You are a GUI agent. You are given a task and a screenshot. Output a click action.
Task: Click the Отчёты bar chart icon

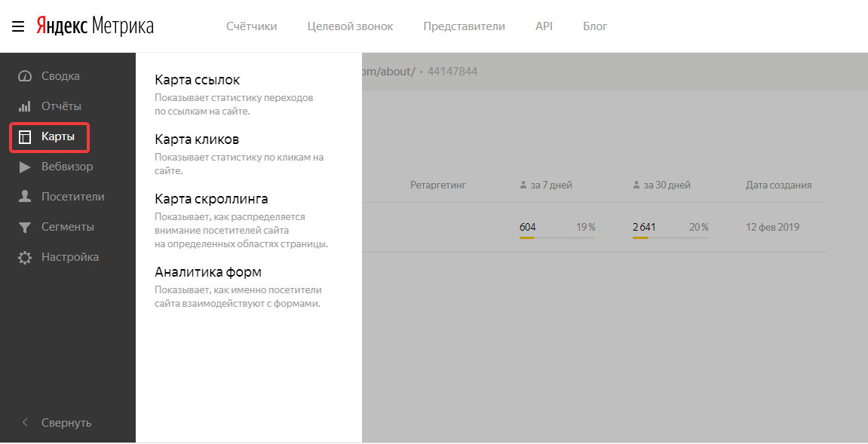[x=24, y=106]
